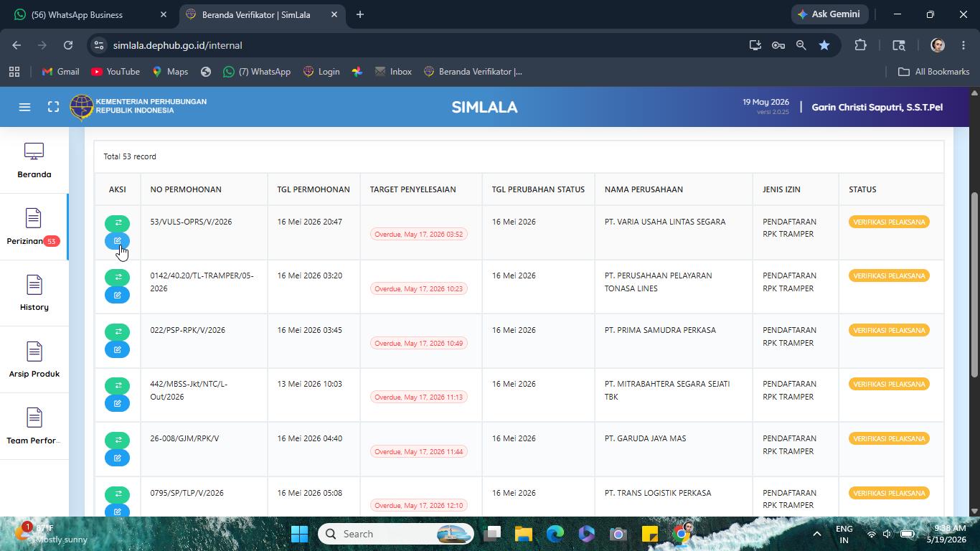
Task: Click green transfer icon for 0142/40.20/TL-TRAMPER/05-2026
Action: point(117,277)
